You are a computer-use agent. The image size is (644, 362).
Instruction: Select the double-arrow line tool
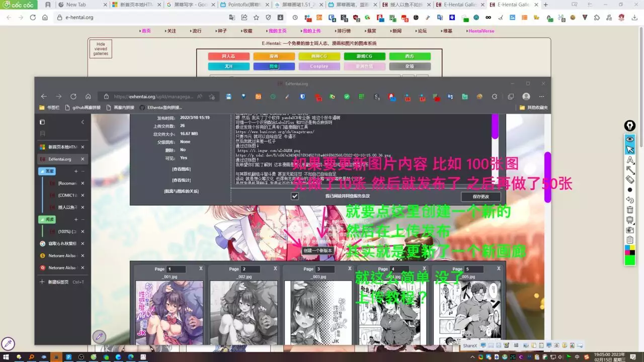click(629, 169)
